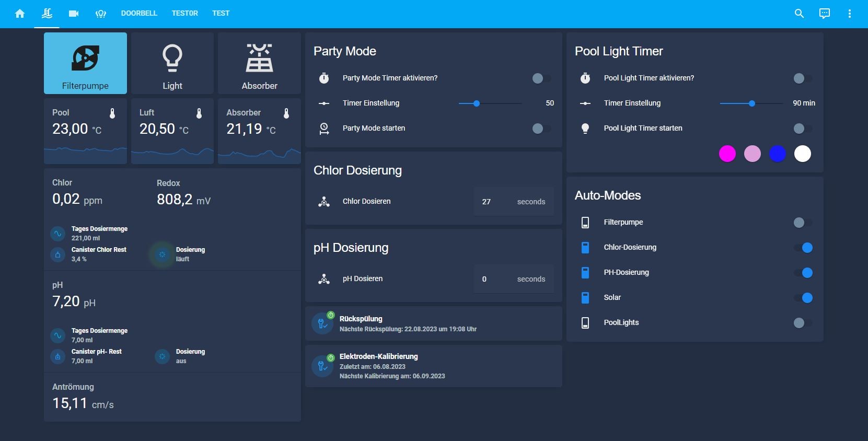Click the Absorber card thermometer icon
868x441 pixels.
click(x=286, y=113)
